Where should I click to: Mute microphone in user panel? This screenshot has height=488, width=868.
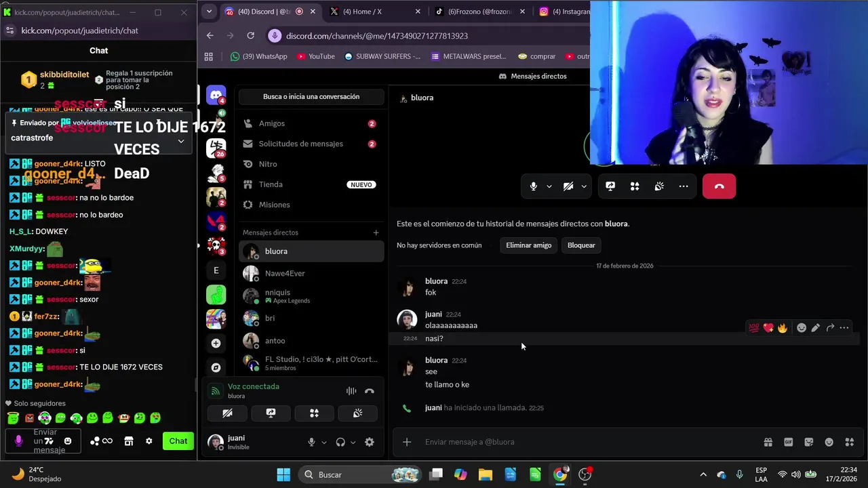click(311, 442)
